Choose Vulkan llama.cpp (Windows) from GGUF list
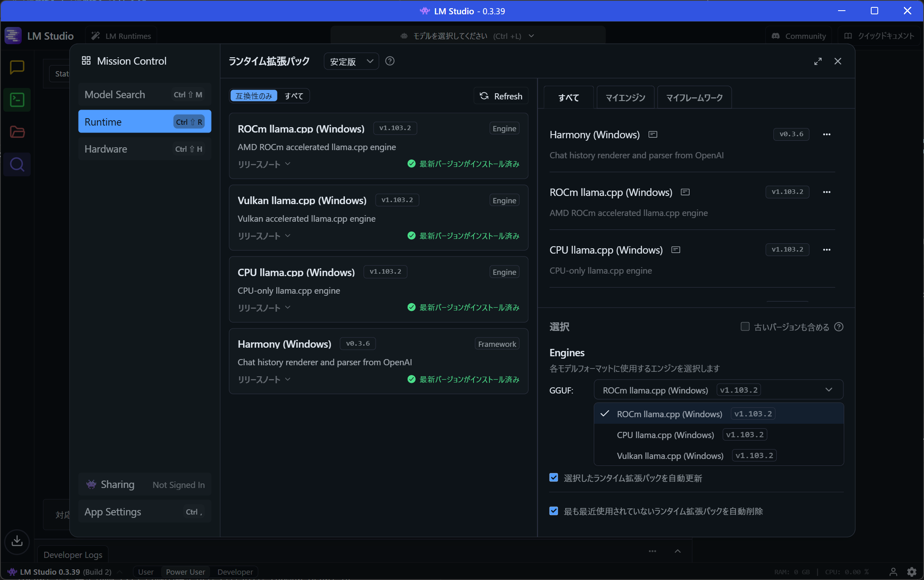 [x=670, y=456]
